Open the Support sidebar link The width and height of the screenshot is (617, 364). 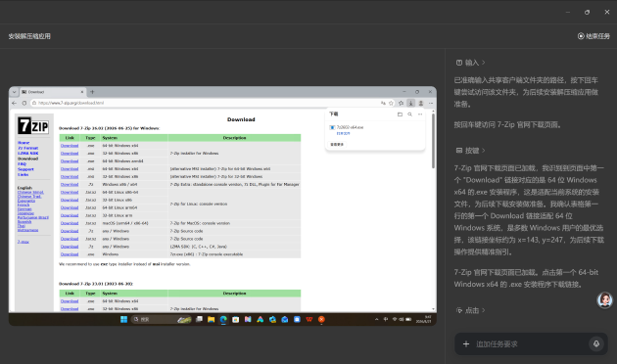pyautogui.click(x=25, y=169)
